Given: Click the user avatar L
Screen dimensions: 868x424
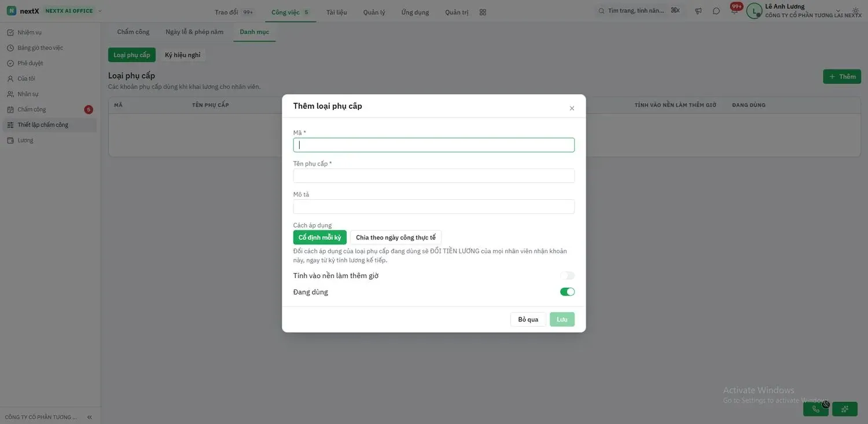Looking at the screenshot, I should [x=754, y=11].
